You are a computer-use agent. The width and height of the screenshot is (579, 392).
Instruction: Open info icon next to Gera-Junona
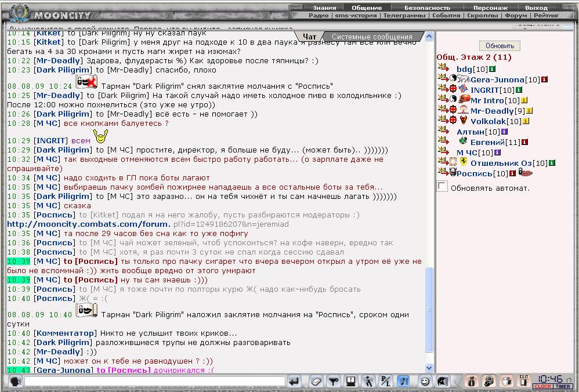[x=544, y=79]
